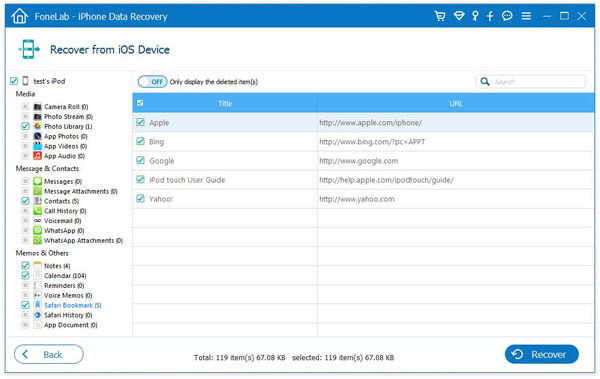Click the diamond icon in title bar
This screenshot has width=600, height=379.
[459, 16]
